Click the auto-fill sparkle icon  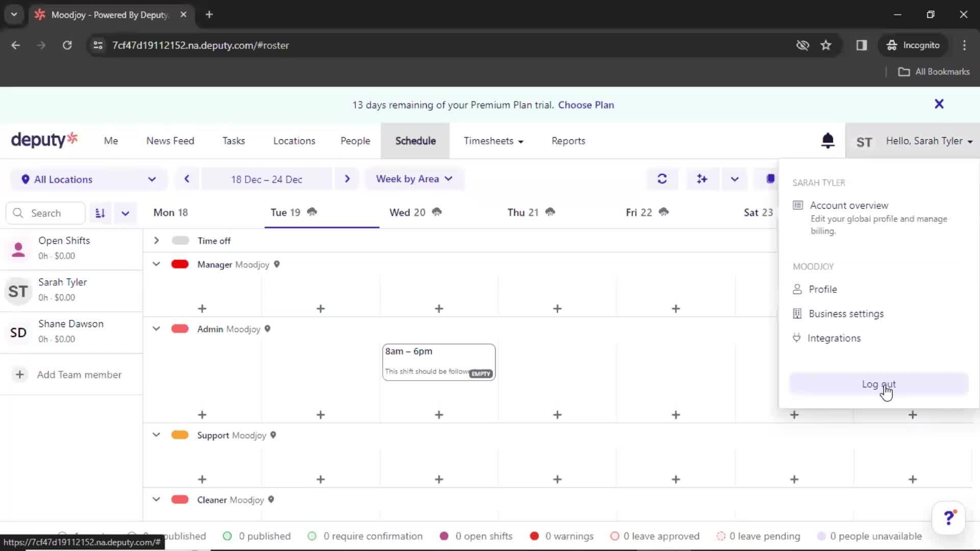pyautogui.click(x=702, y=179)
